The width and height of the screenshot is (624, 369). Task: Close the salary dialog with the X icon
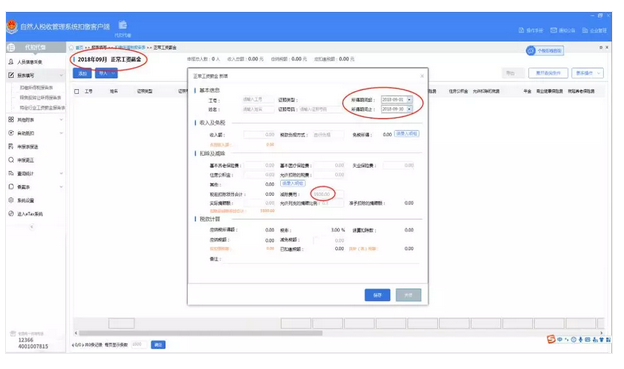(x=422, y=76)
